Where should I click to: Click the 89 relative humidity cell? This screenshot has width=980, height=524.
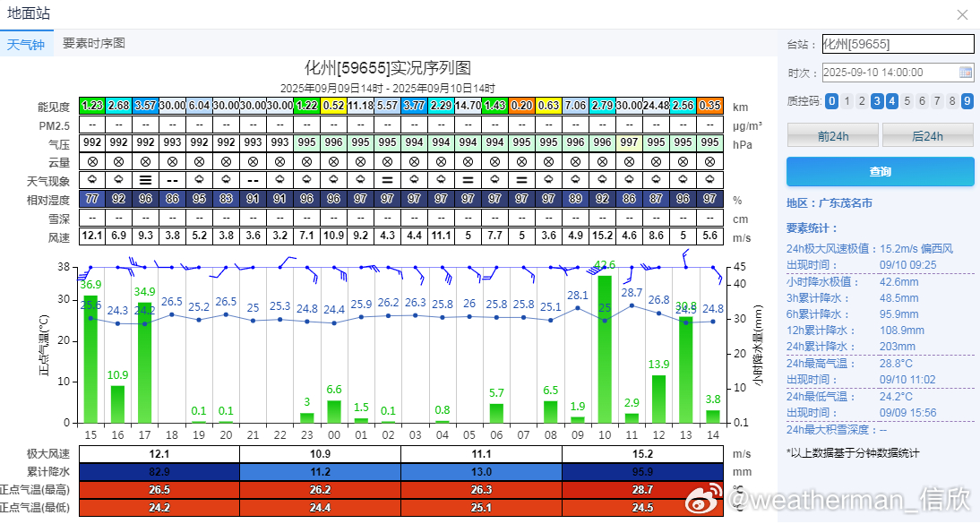[576, 199]
